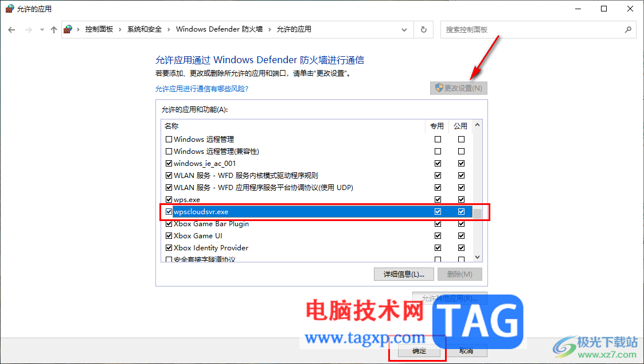Uncheck windows_ie_ac_001 entry
Image resolution: width=644 pixels, height=364 pixels.
(169, 163)
